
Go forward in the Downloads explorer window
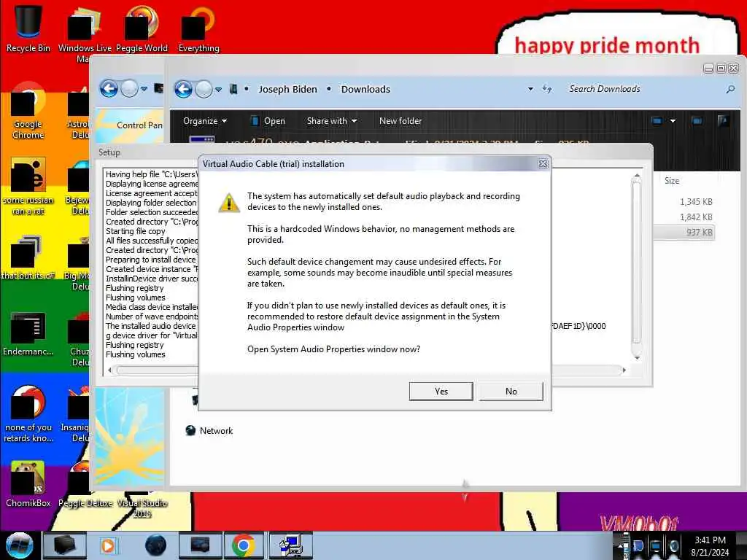[x=204, y=89]
